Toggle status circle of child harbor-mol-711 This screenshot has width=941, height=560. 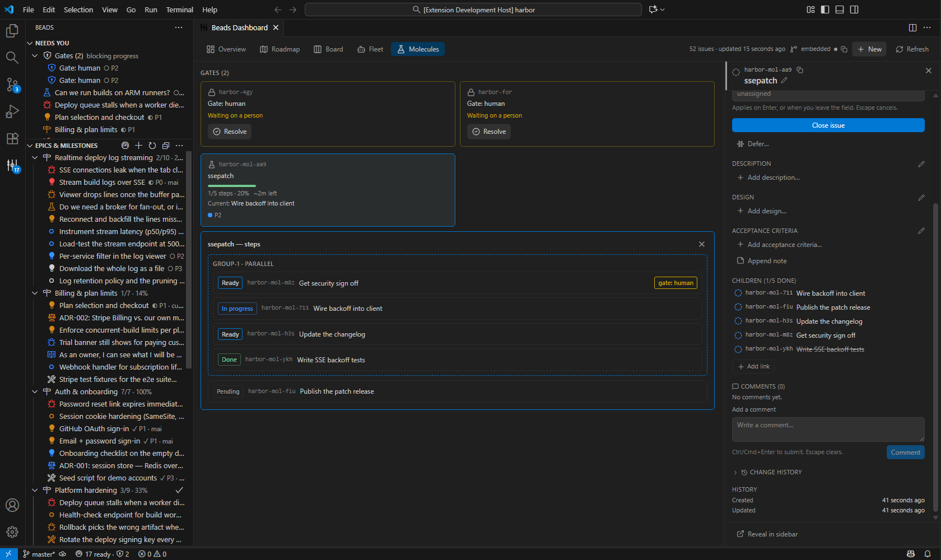click(738, 293)
